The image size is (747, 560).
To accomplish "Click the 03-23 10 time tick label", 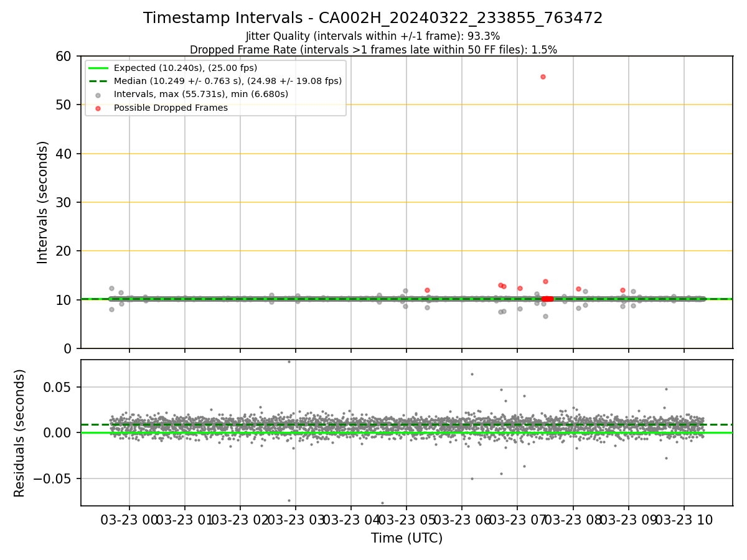I will click(684, 520).
